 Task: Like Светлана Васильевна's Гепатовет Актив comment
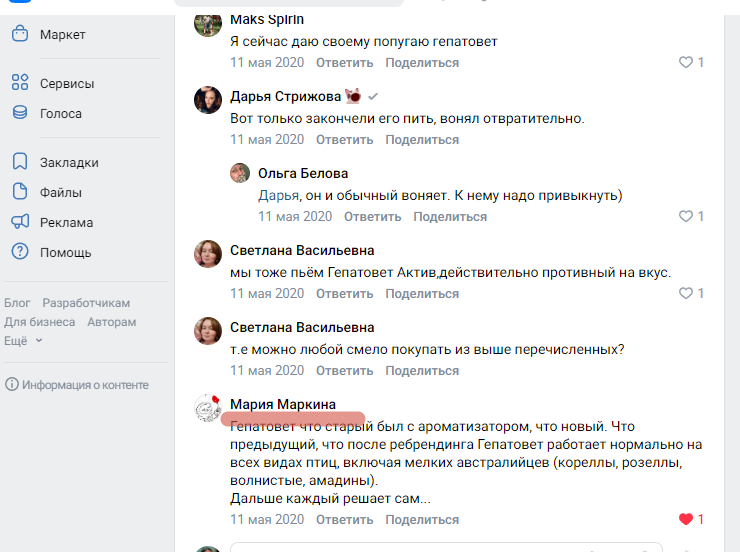click(x=686, y=293)
